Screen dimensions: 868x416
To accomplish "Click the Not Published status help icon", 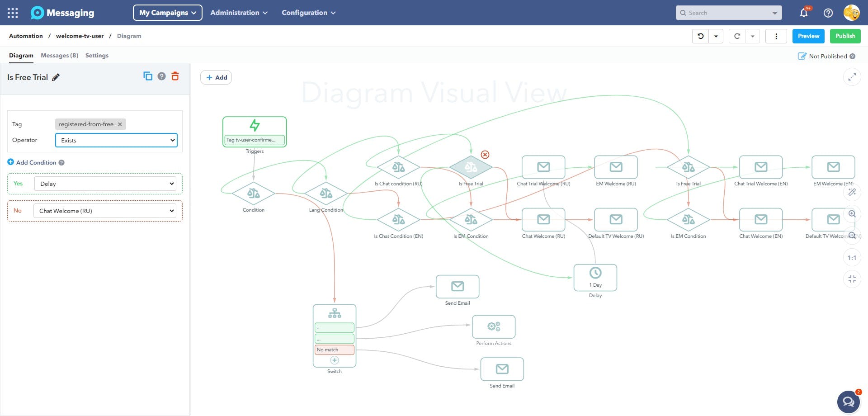I will (x=852, y=57).
